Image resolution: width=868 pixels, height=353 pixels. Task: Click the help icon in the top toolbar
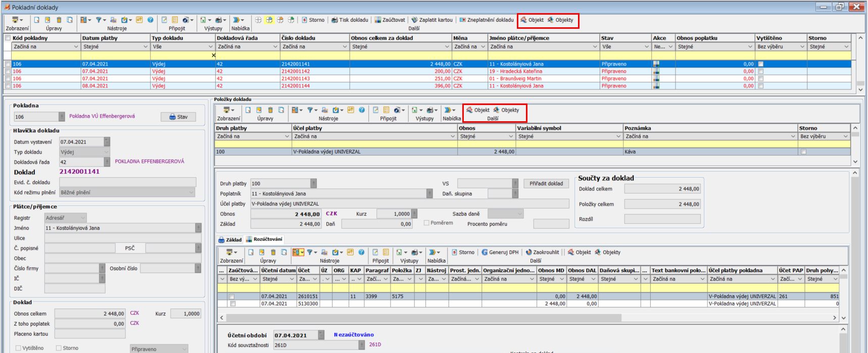coord(150,20)
